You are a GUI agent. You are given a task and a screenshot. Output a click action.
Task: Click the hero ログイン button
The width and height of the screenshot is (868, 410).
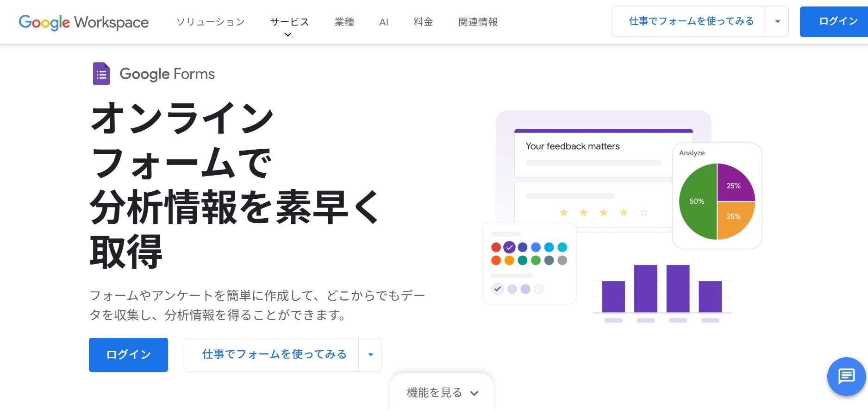tap(128, 355)
